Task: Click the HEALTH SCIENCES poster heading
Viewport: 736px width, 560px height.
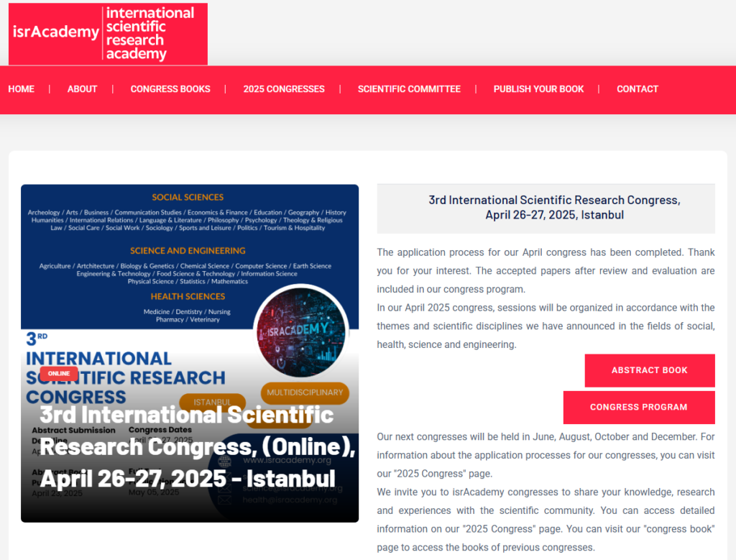Action: point(188,297)
